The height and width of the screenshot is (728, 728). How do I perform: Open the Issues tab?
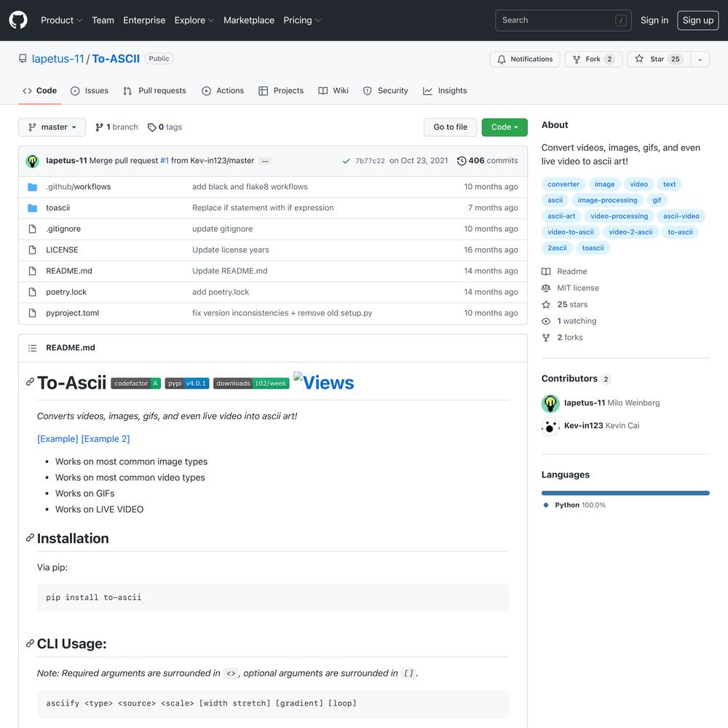click(89, 91)
